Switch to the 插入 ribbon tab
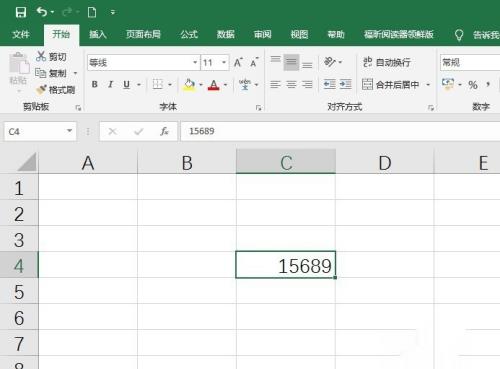Image resolution: width=500 pixels, height=369 pixels. [98, 34]
